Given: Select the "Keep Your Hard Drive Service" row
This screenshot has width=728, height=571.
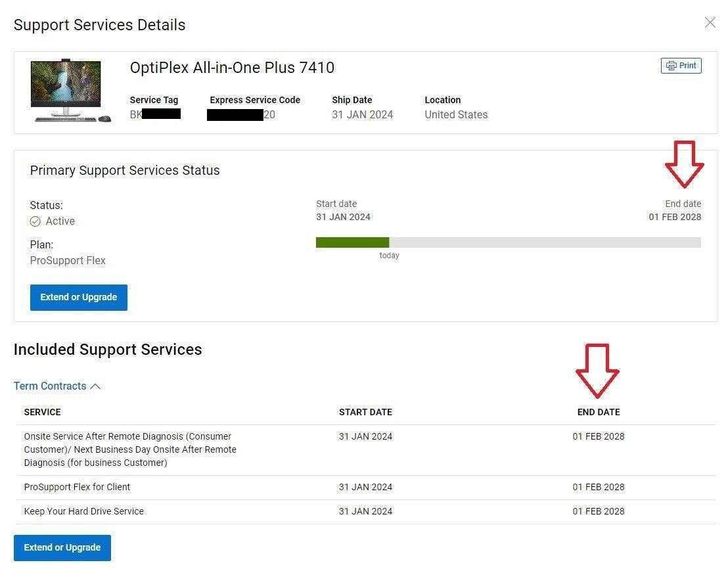Looking at the screenshot, I should (366, 512).
